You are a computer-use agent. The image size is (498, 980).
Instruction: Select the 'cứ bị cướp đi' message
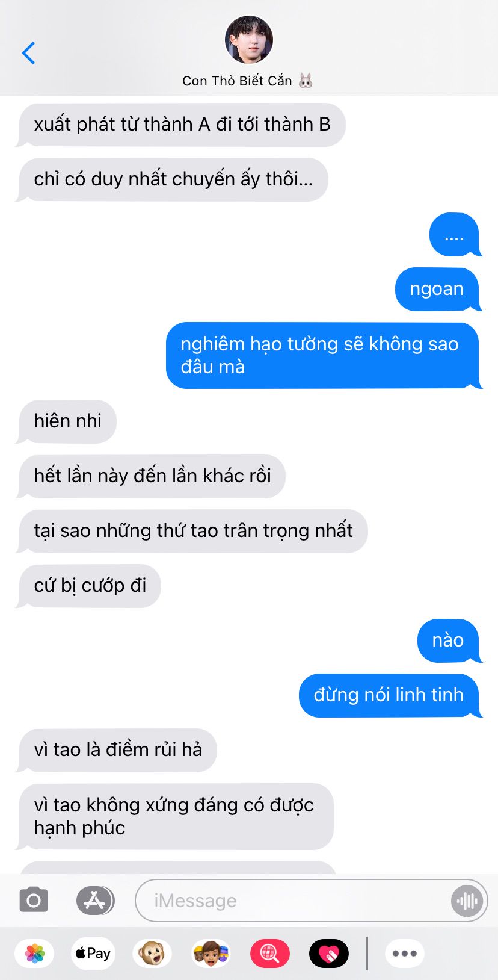90,586
